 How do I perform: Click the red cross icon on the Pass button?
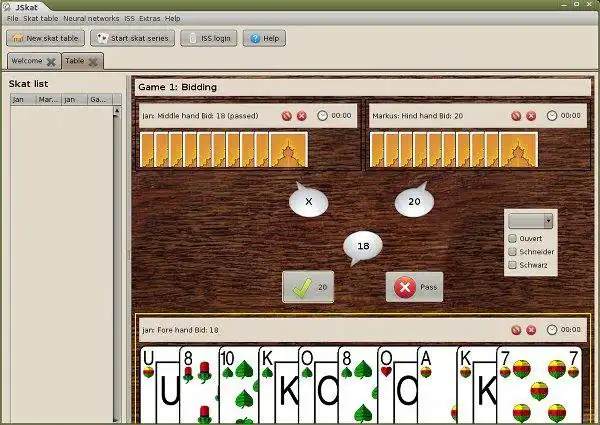click(405, 287)
